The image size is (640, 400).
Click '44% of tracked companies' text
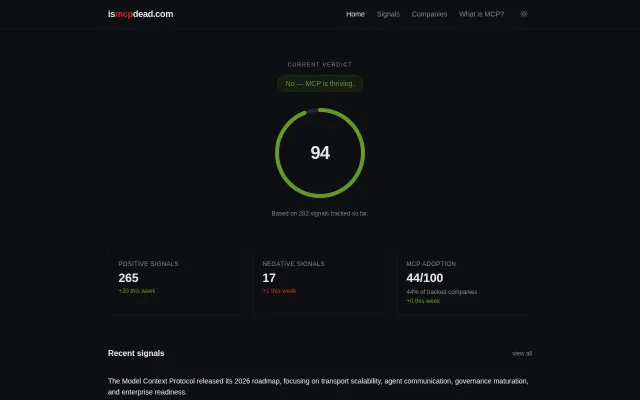coord(442,292)
